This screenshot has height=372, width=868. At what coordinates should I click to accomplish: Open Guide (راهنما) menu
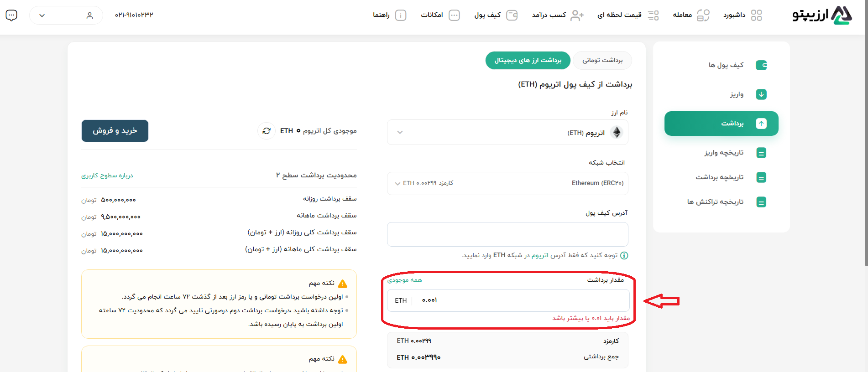(381, 15)
